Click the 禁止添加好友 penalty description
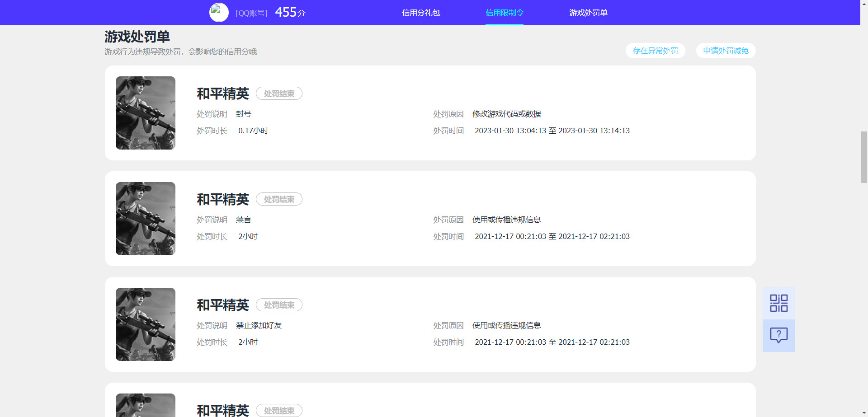Screen dimensions: 868x417 click(259, 325)
